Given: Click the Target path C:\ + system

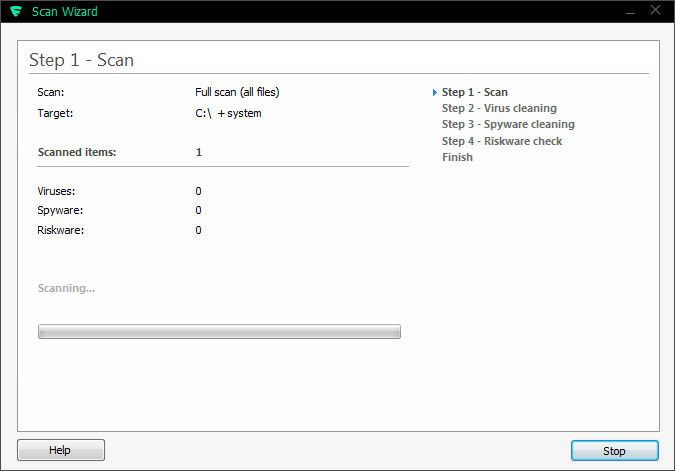Looking at the screenshot, I should tap(228, 113).
